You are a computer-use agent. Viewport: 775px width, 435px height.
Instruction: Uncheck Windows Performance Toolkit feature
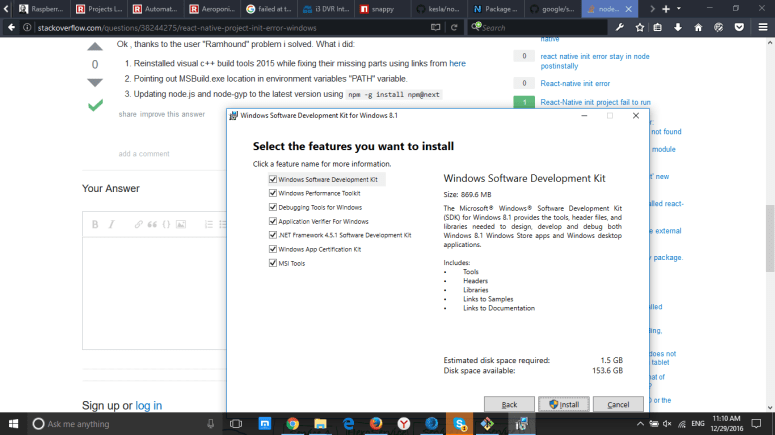(273, 193)
